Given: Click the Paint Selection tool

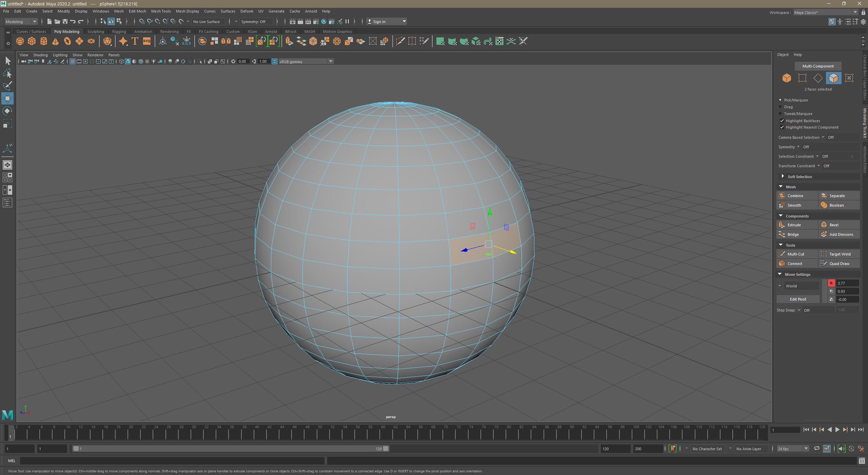Looking at the screenshot, I should pyautogui.click(x=7, y=85).
